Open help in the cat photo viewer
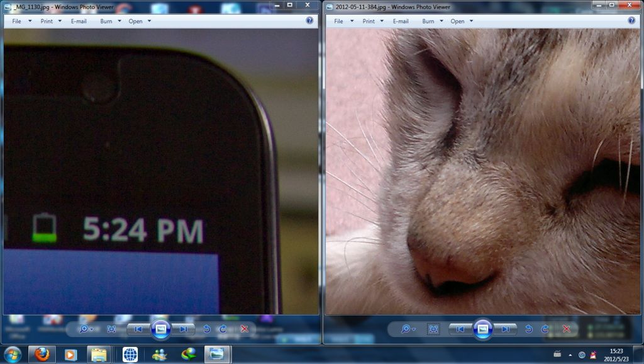 (631, 21)
